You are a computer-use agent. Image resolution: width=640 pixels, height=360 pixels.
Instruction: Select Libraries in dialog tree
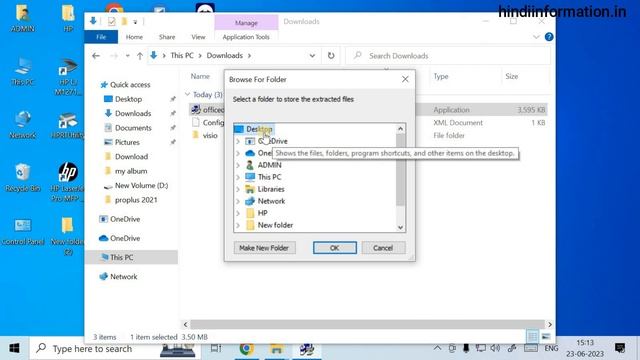(271, 189)
